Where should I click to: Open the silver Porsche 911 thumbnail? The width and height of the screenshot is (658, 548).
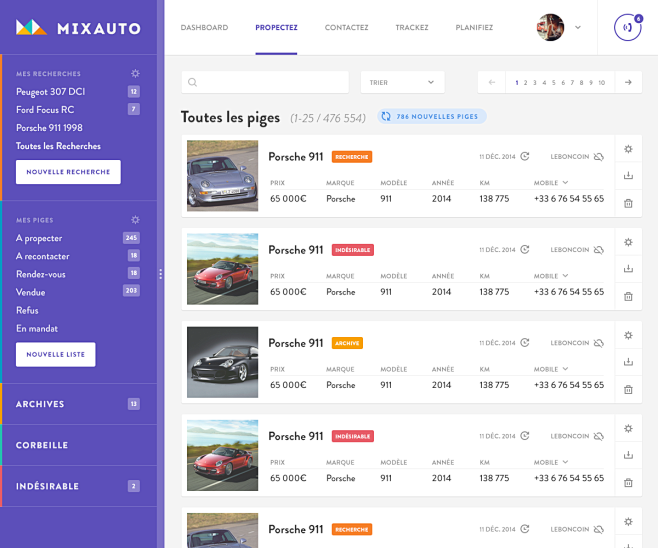pos(222,176)
